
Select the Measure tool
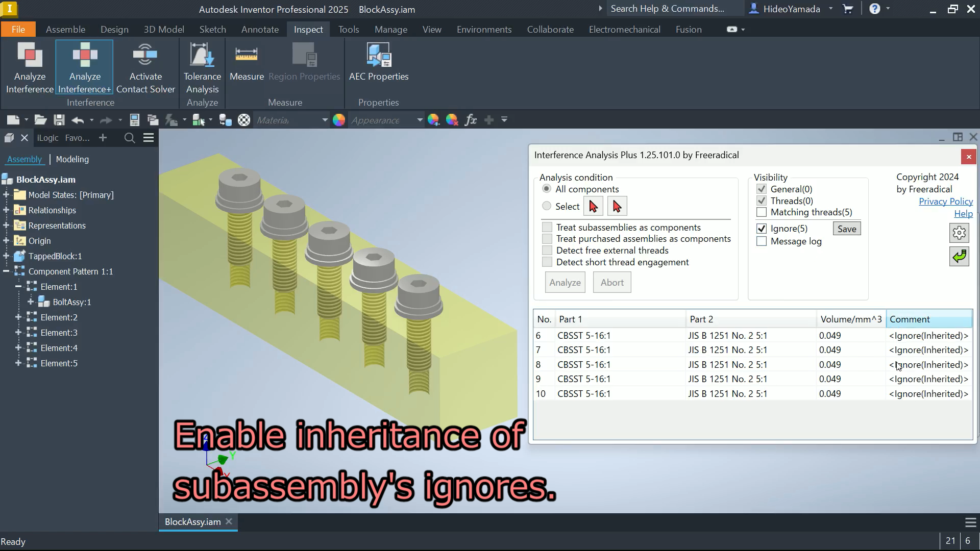(x=247, y=63)
